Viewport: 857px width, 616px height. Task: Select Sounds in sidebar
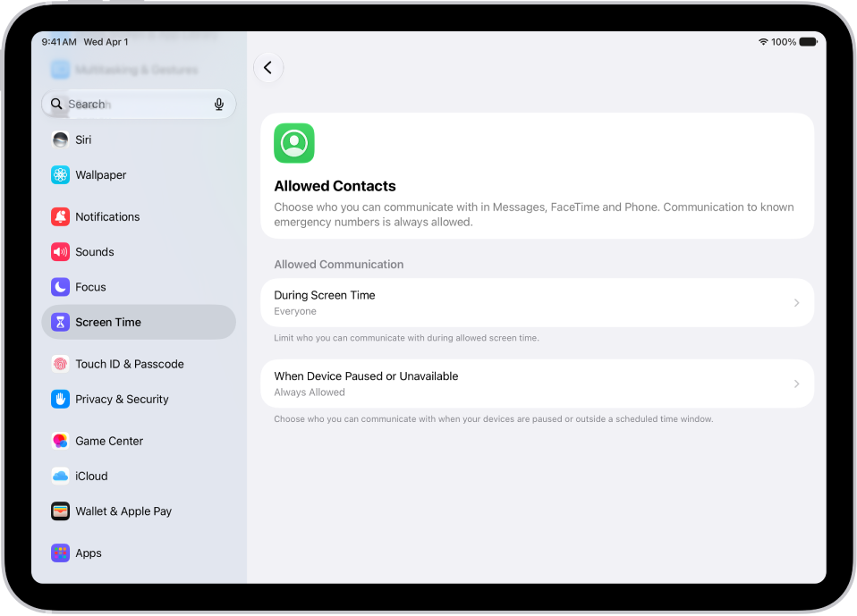coord(139,252)
